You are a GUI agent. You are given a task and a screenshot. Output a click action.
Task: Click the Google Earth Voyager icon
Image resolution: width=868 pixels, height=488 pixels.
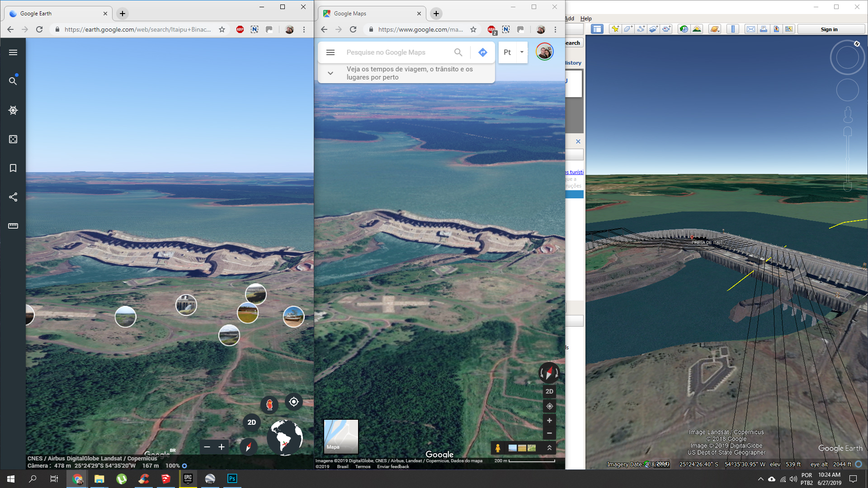(13, 110)
